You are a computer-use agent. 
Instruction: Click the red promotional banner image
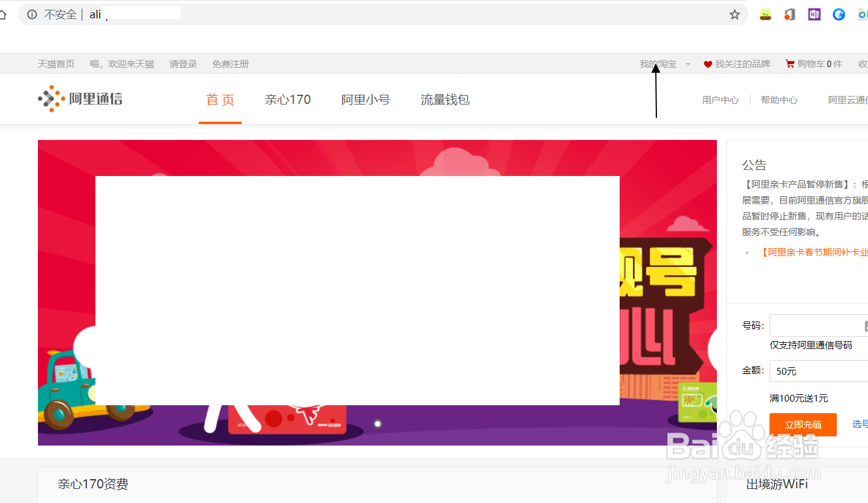[377, 293]
